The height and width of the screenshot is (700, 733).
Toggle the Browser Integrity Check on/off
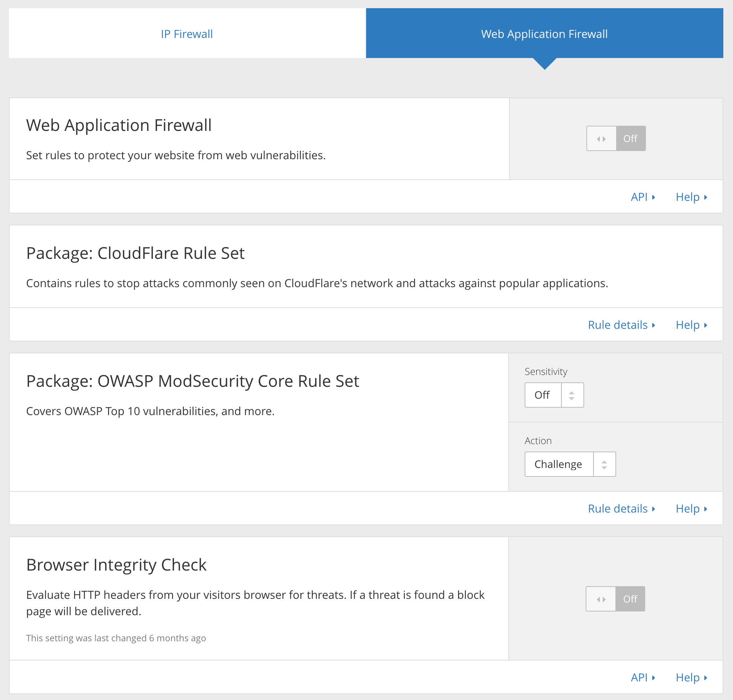pyautogui.click(x=615, y=598)
